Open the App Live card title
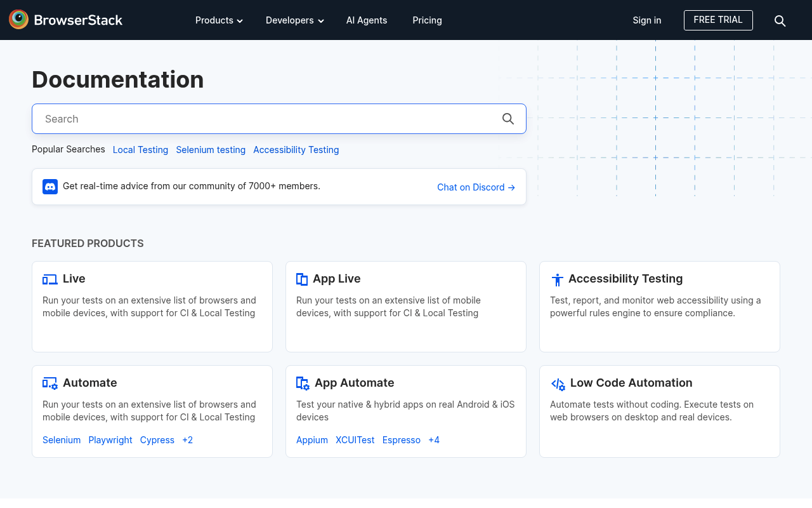812x508 pixels. pos(337,279)
